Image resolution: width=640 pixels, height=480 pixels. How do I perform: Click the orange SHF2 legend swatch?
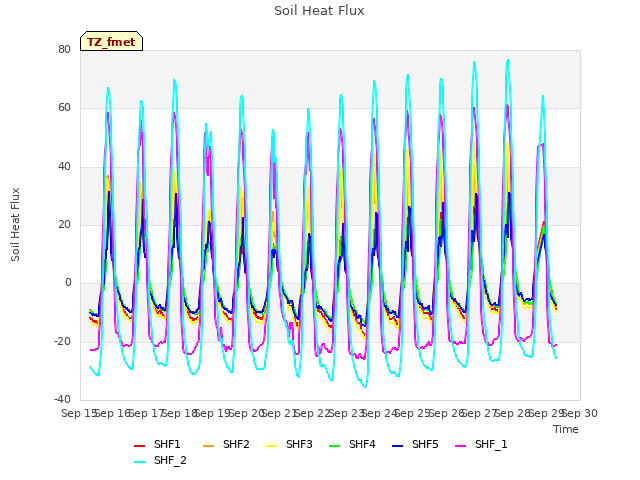pos(209,446)
